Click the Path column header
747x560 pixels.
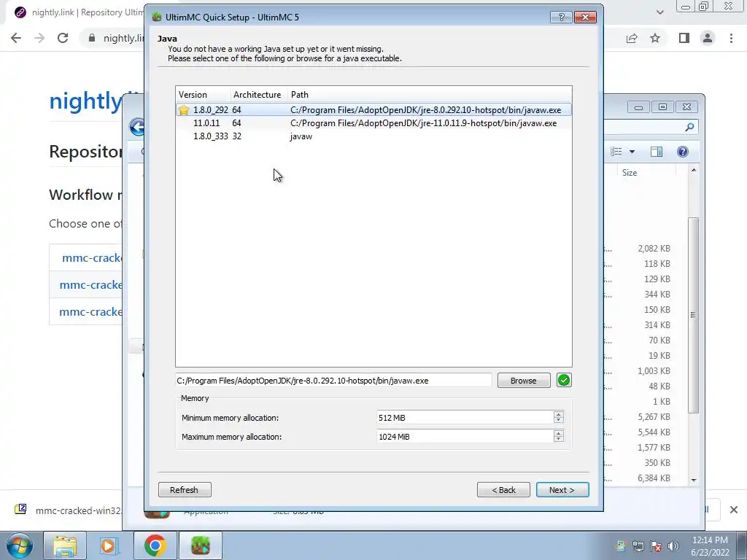(429, 95)
